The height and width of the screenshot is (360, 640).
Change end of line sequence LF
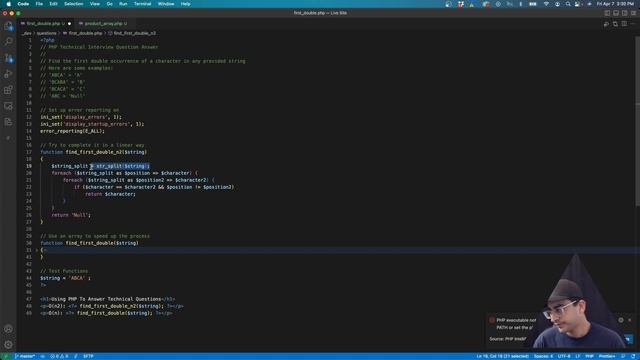pyautogui.click(x=578, y=356)
